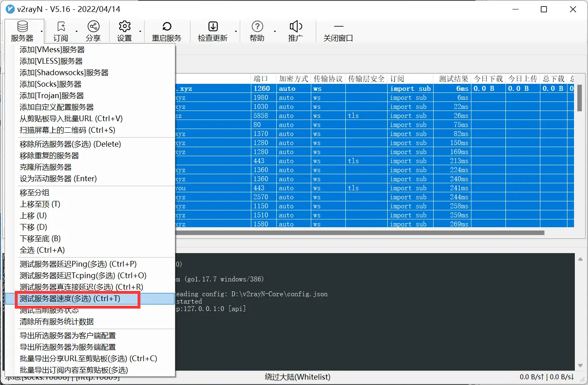The height and width of the screenshot is (385, 588).
Task: Open the 服务器 (Servers) toolbar icon
Action: click(22, 27)
